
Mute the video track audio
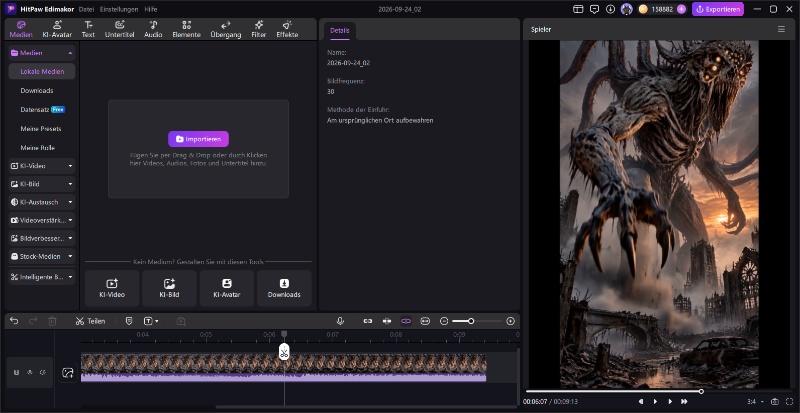[43, 373]
